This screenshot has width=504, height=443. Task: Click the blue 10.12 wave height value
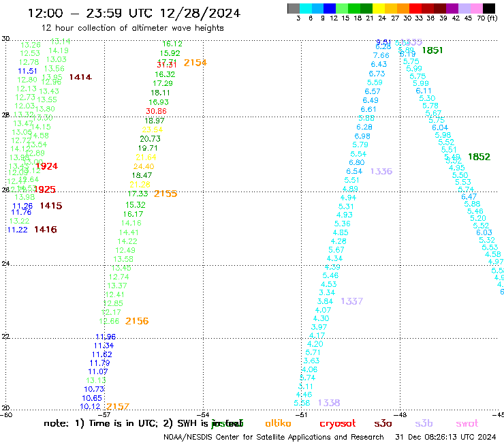click(91, 407)
